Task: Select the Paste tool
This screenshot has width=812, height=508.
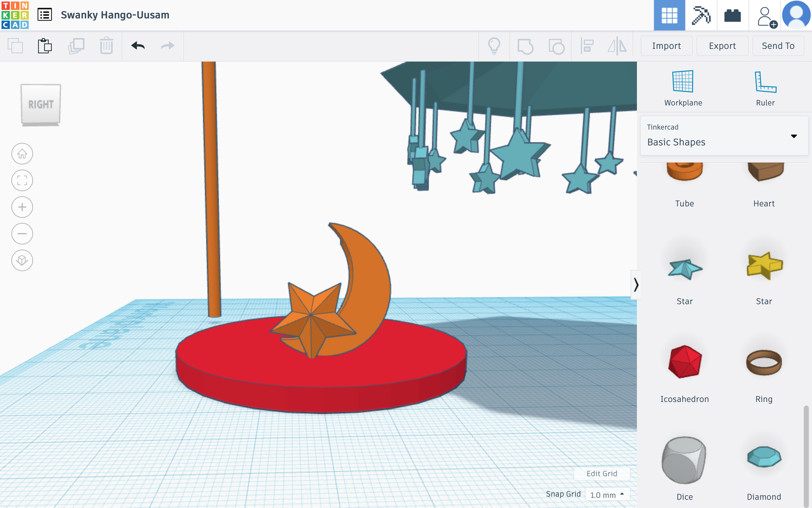Action: pos(45,46)
